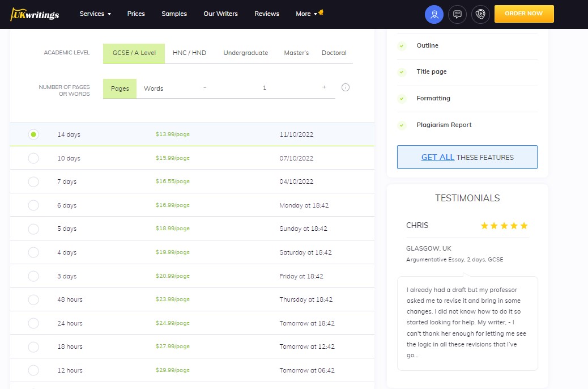
Task: Click the $15.99/page price
Action: click(173, 158)
